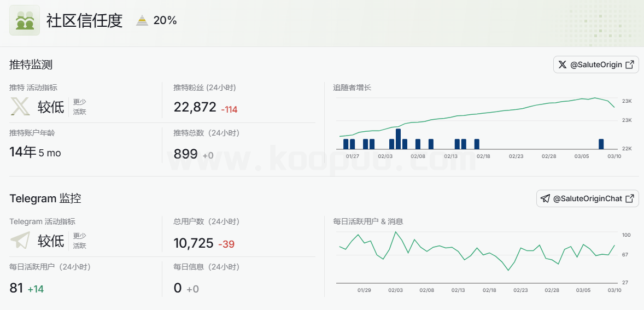Image resolution: width=644 pixels, height=310 pixels.
Task: Click the 27 axis label on Telegram chart
Action: point(625,283)
